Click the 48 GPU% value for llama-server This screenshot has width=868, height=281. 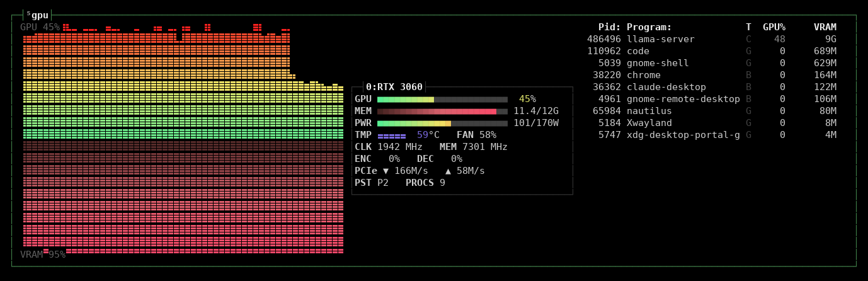tap(780, 39)
